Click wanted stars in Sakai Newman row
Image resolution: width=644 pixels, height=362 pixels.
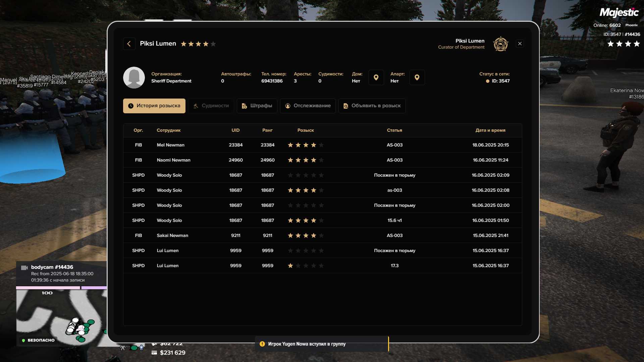[306, 236]
